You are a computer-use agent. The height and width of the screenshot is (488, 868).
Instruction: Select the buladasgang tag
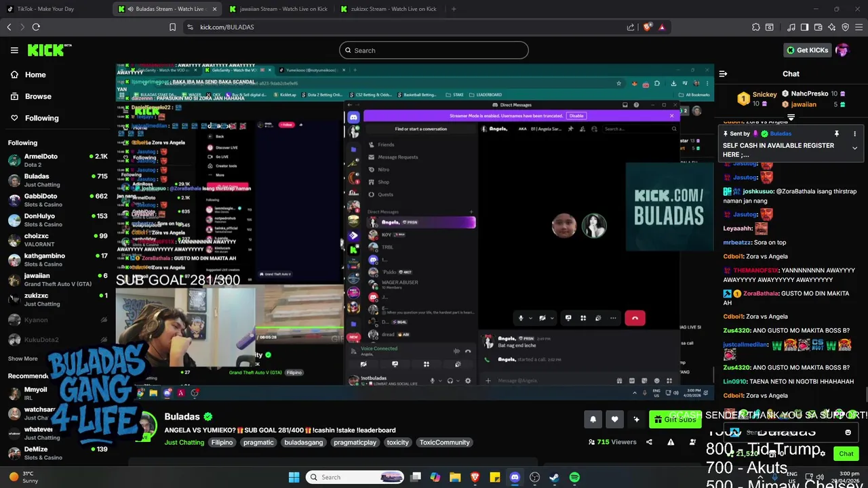[304, 443]
